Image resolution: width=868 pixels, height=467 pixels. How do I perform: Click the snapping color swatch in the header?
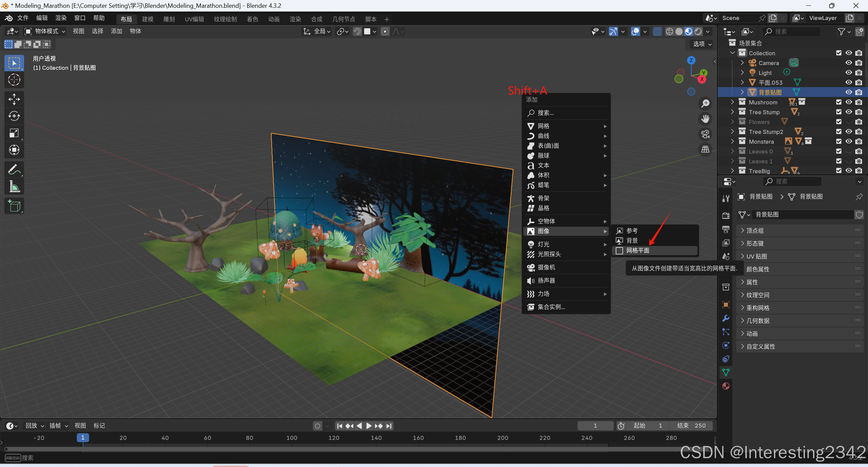(367, 32)
